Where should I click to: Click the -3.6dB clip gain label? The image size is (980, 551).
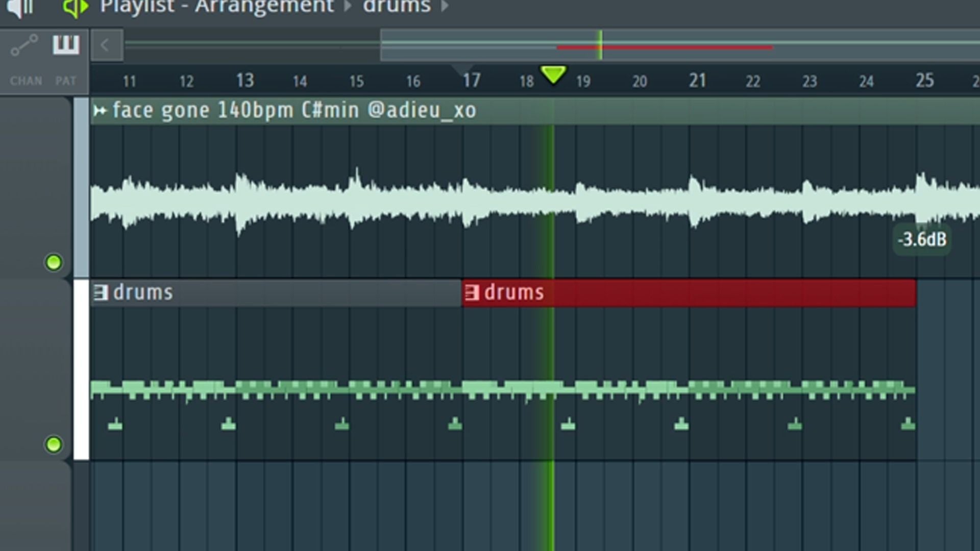(x=922, y=239)
